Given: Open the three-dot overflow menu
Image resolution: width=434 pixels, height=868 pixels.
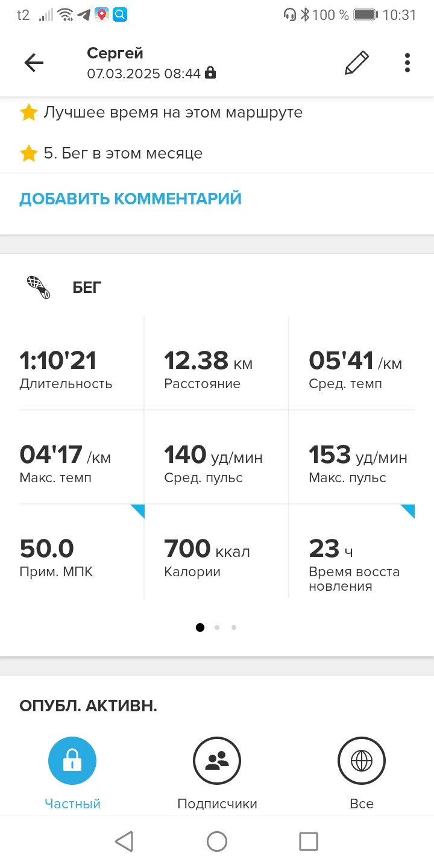Looking at the screenshot, I should tap(407, 63).
